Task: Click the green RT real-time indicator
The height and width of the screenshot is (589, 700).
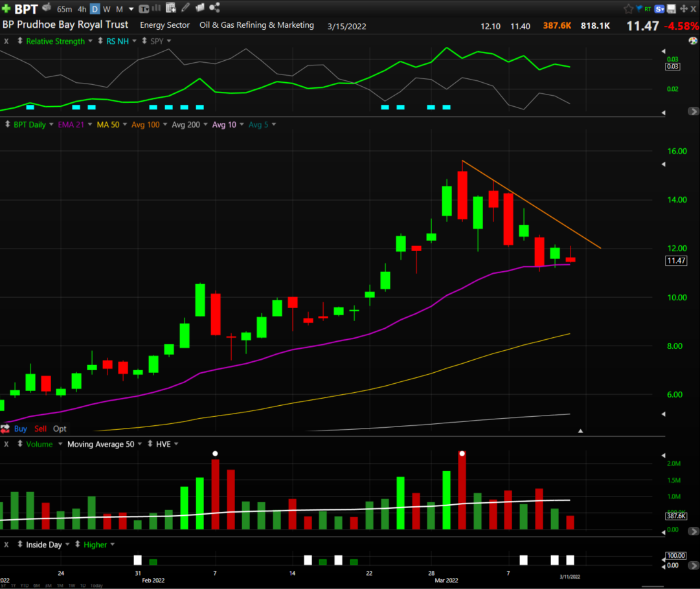Action: [x=648, y=9]
